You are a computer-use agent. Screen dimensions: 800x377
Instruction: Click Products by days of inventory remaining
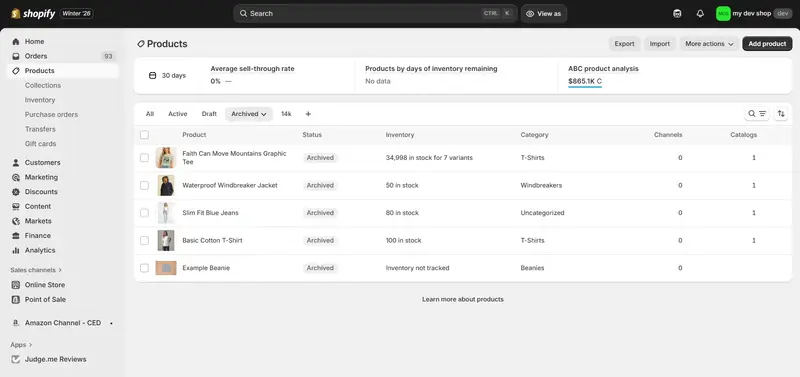[x=431, y=68]
